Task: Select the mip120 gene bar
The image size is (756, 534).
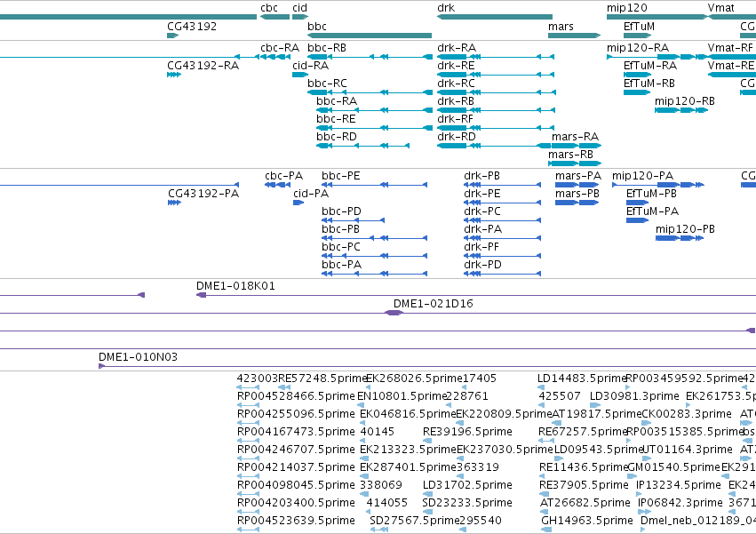Action: 657,17
